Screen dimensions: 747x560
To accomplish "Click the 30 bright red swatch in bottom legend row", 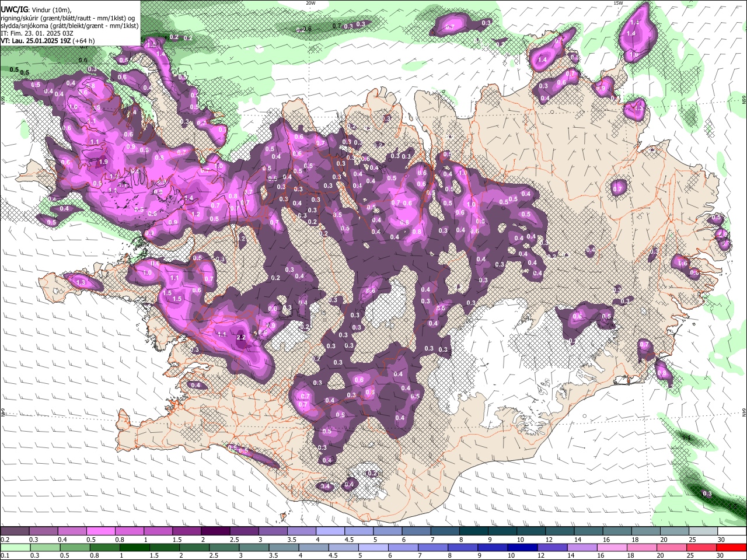I will point(731,547).
